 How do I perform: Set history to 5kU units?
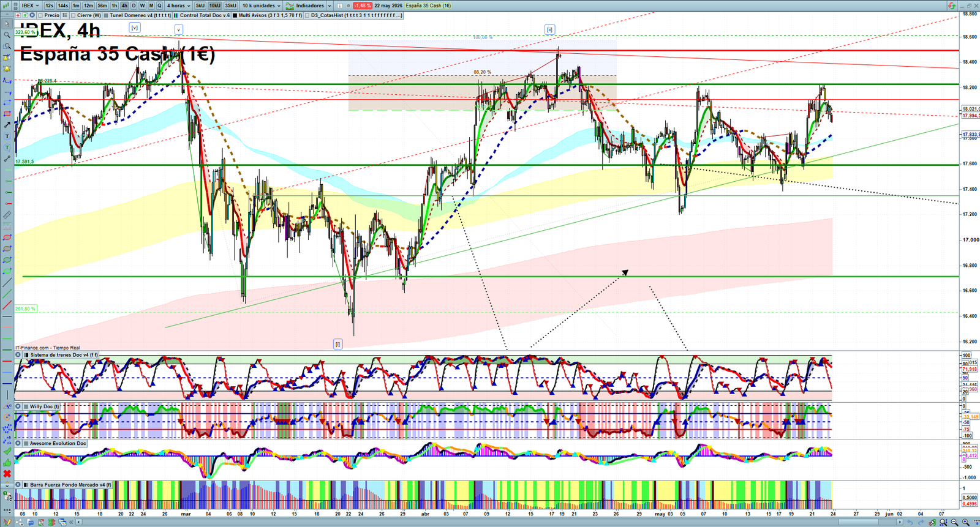pyautogui.click(x=200, y=6)
